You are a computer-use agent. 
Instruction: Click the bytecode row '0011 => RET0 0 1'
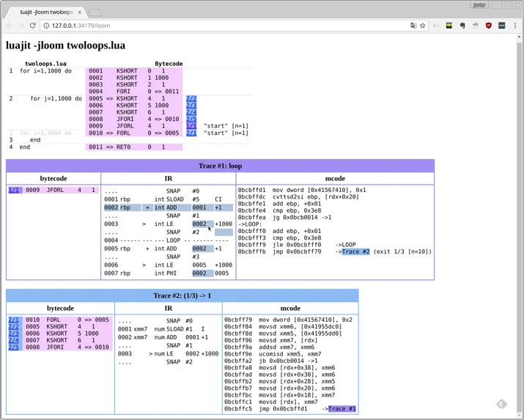point(134,147)
